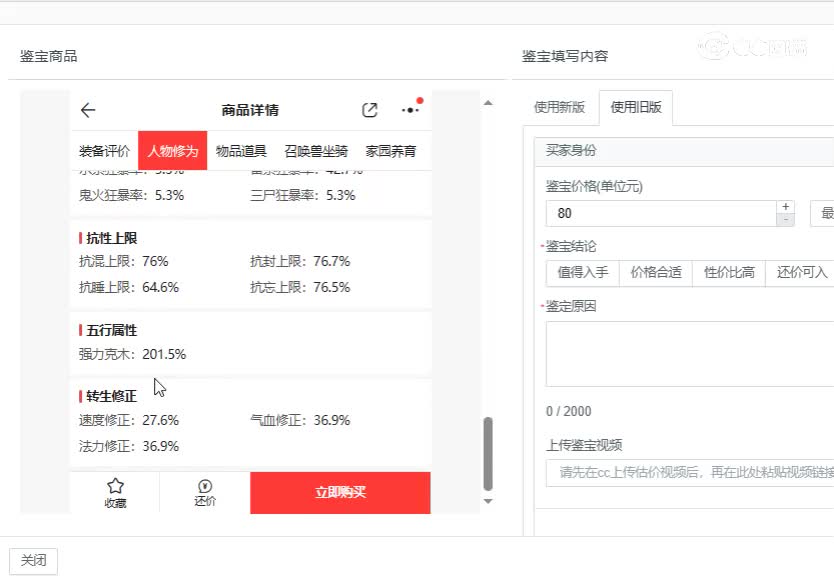
Task: Click the 三尸狂暴率: 5.3% entry
Action: tap(303, 196)
